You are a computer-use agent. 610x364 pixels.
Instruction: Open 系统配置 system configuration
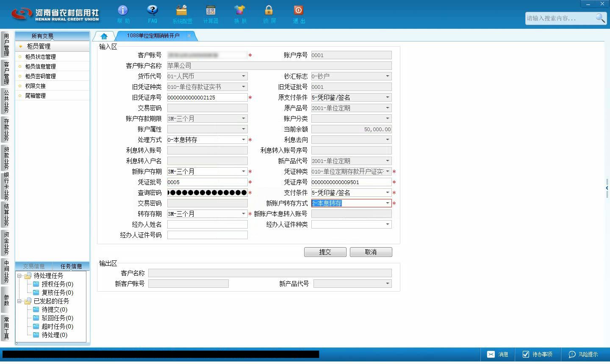182,14
